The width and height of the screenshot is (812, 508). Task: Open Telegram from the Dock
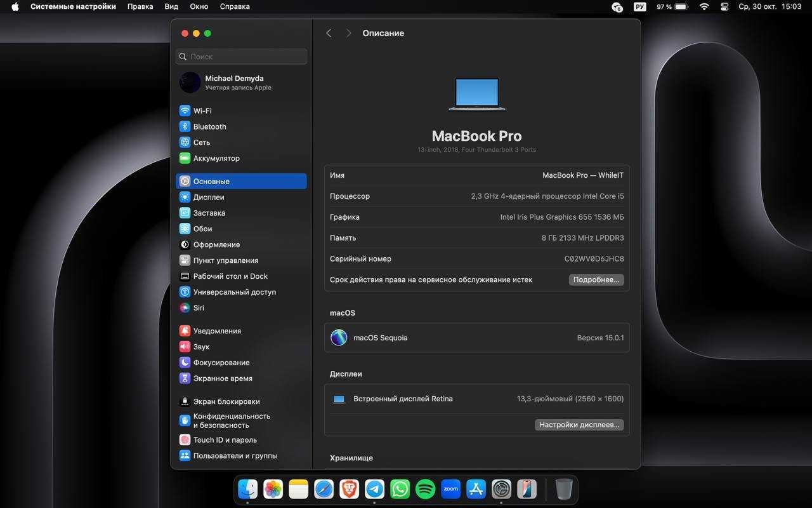(375, 489)
